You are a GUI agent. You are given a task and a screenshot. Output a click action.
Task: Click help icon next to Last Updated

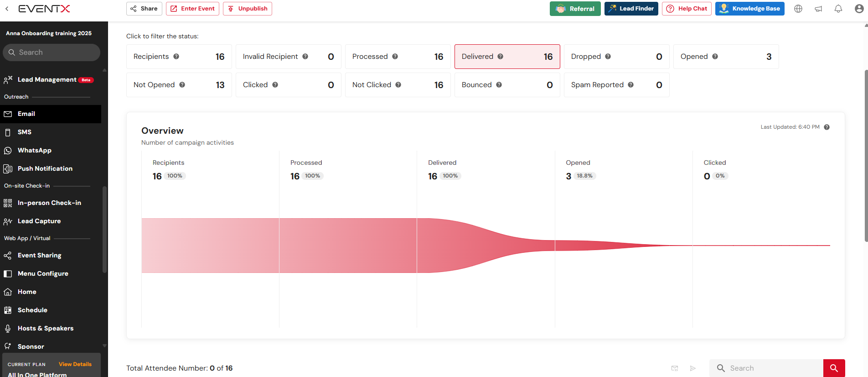(x=827, y=127)
